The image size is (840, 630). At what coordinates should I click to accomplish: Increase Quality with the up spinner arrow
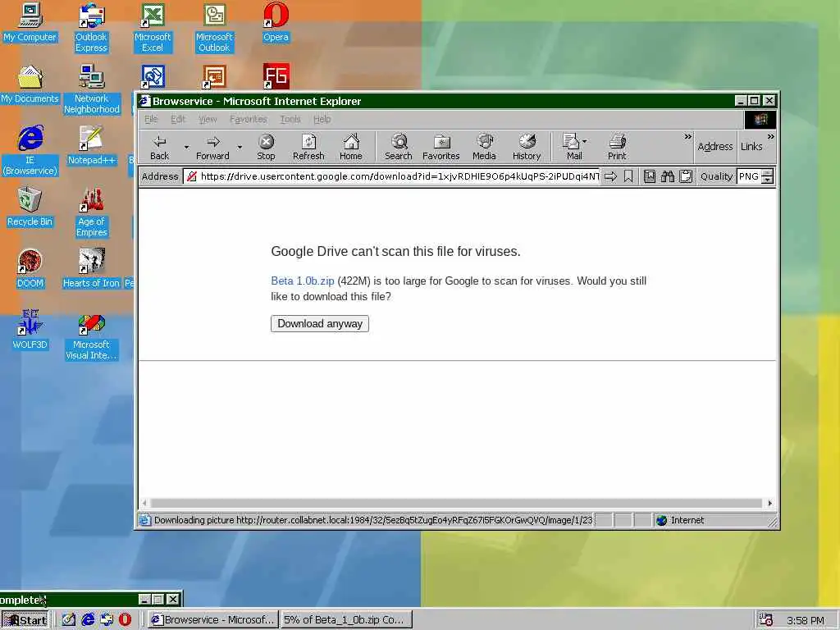(x=768, y=172)
